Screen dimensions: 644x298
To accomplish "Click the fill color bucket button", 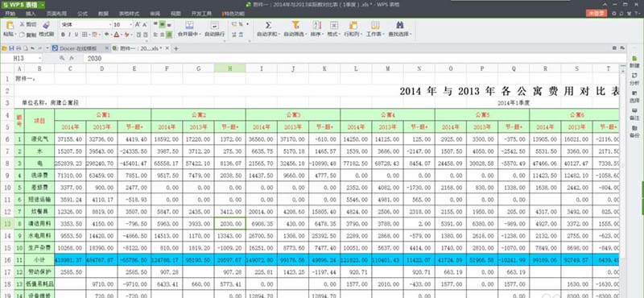I will (x=94, y=35).
